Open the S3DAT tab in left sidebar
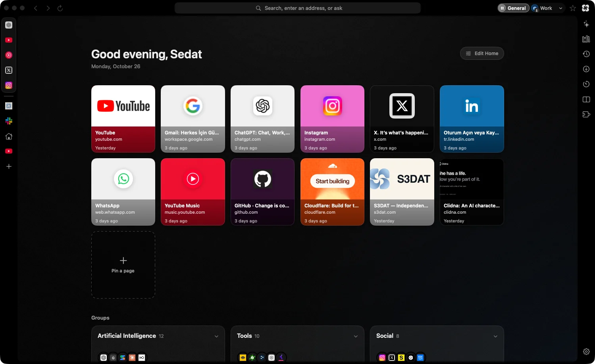595x364 pixels. pos(9,106)
